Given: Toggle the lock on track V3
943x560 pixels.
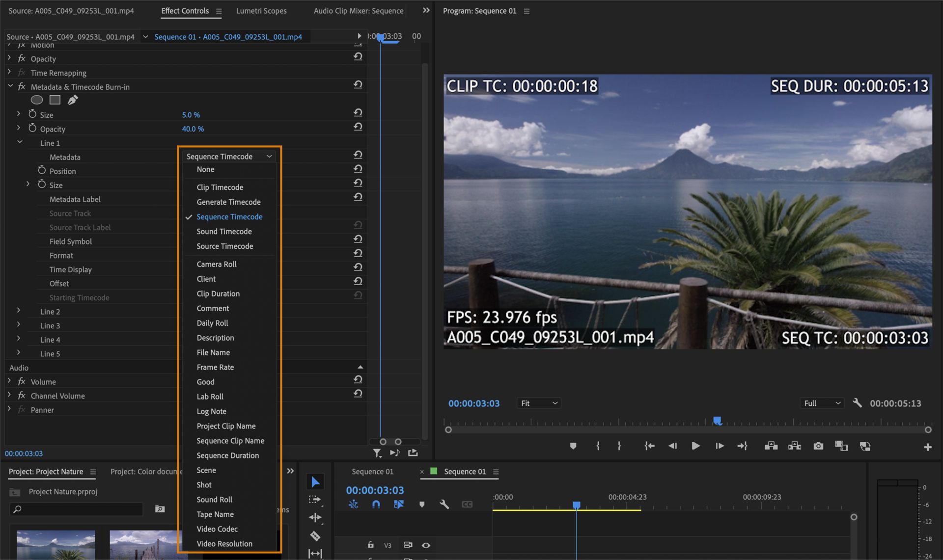Looking at the screenshot, I should click(370, 545).
